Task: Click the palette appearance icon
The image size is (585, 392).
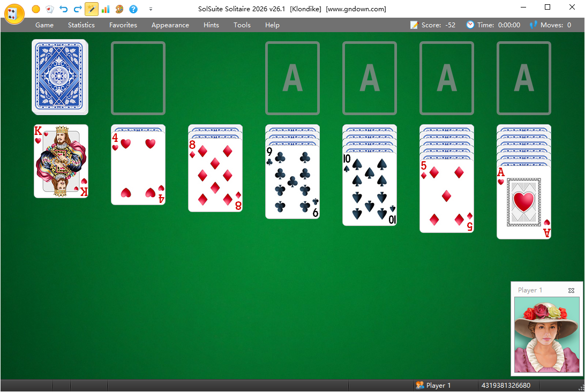Action: (x=118, y=9)
